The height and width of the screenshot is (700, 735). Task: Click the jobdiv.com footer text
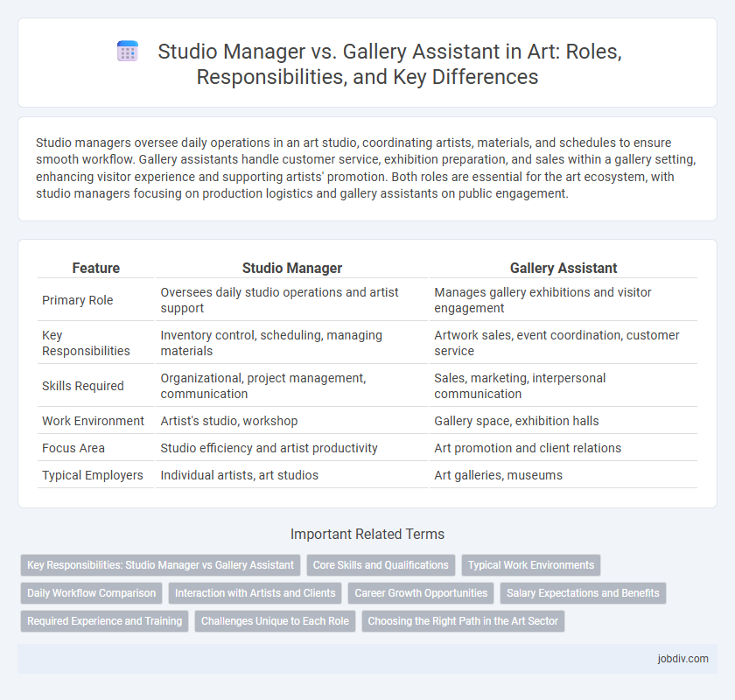682,658
